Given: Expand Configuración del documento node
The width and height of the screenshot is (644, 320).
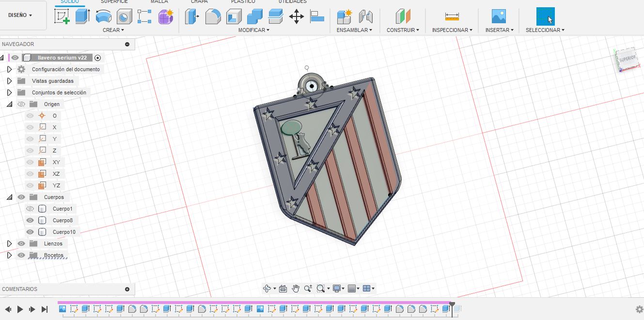Looking at the screenshot, I should pyautogui.click(x=9, y=69).
